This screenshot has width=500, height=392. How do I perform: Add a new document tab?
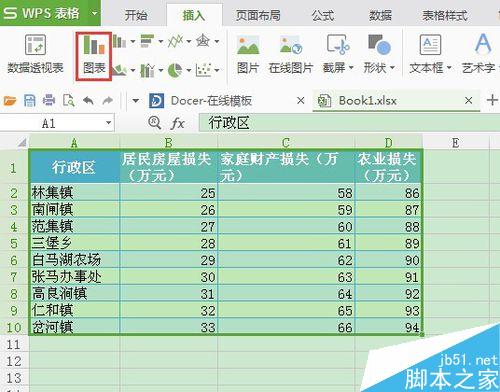point(492,100)
